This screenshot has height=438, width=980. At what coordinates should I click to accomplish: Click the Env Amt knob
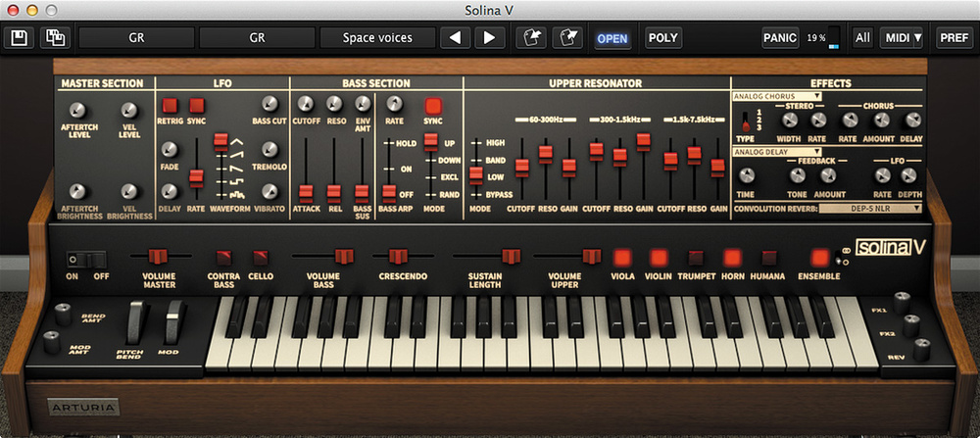(363, 104)
